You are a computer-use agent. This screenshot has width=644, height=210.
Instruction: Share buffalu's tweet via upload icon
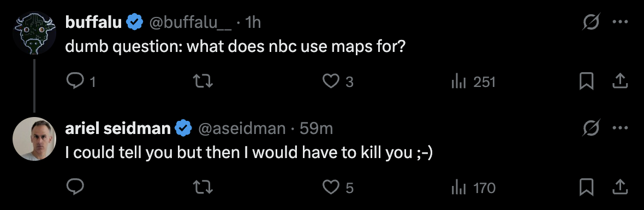pyautogui.click(x=620, y=81)
